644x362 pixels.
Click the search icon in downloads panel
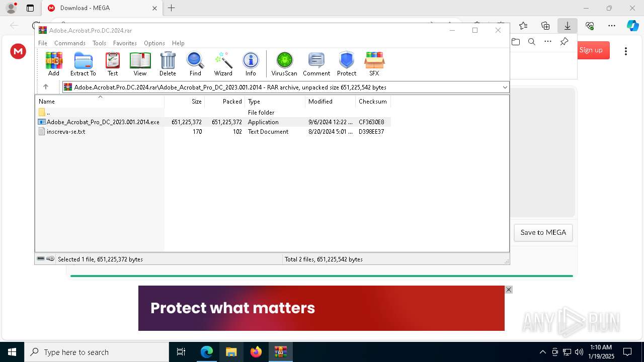pyautogui.click(x=532, y=42)
